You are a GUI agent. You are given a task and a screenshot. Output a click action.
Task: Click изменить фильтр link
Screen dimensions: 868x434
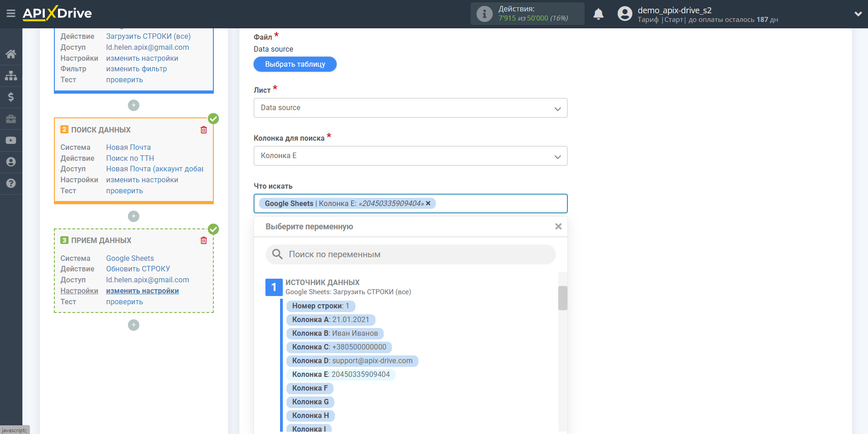137,69
